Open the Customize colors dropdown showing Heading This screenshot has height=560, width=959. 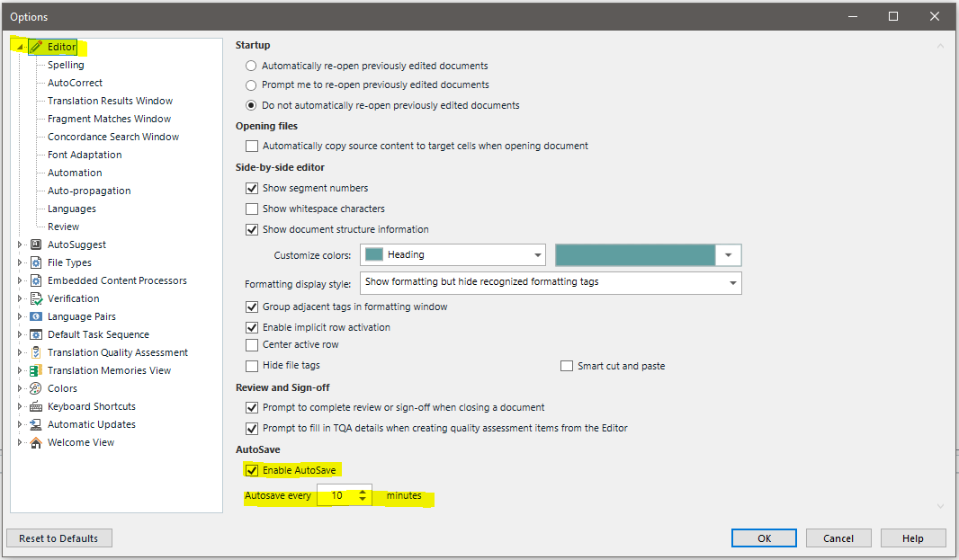[536, 254]
